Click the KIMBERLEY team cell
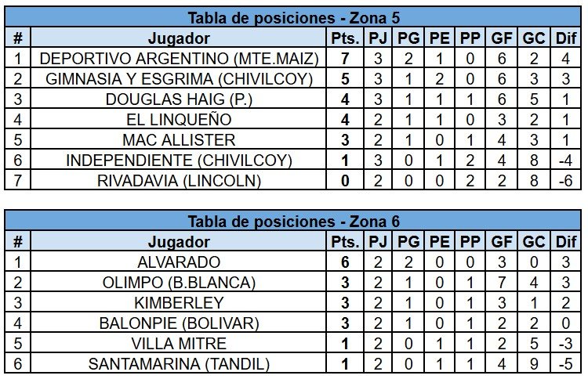The width and height of the screenshot is (588, 379). click(x=179, y=302)
